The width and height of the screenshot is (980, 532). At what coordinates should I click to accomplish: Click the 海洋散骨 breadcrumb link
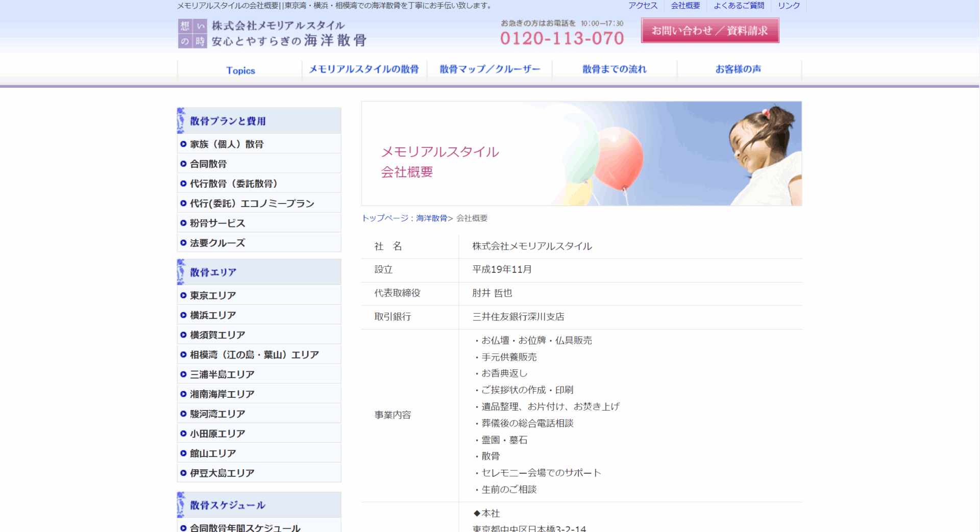click(431, 218)
